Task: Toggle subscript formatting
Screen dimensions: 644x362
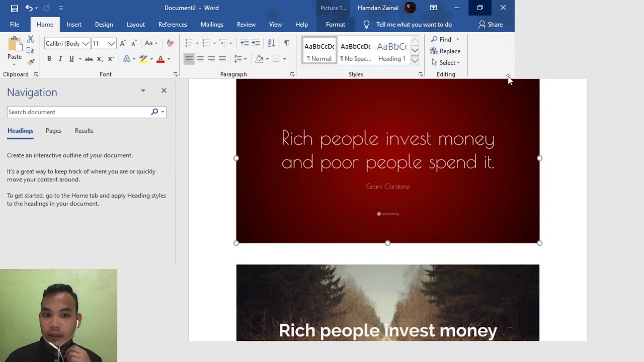Action: [x=100, y=59]
